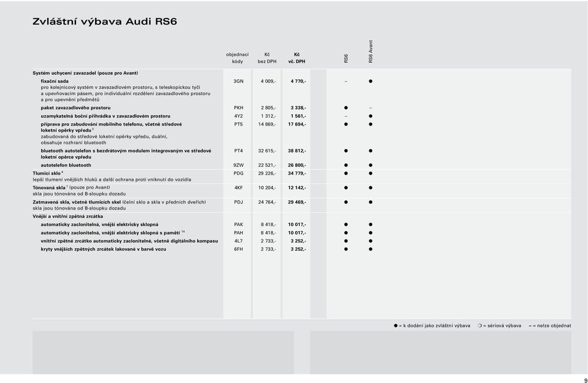Image resolution: width=588 pixels, height=383 pixels.
Task: Click legend 'k dodání jako zvláštní výbava'
Action: point(432,325)
